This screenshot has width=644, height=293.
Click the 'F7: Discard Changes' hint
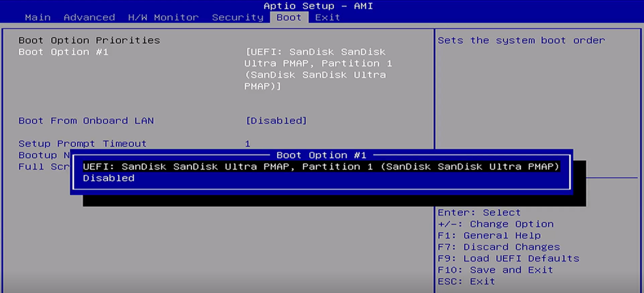pyautogui.click(x=498, y=247)
